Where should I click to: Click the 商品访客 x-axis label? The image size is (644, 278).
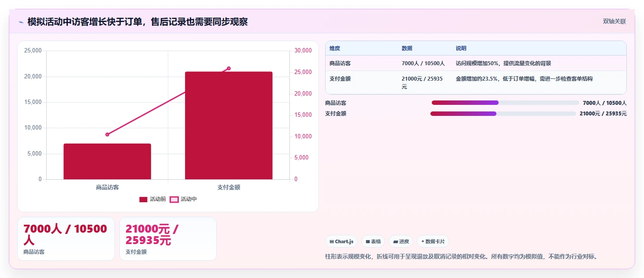click(x=107, y=187)
